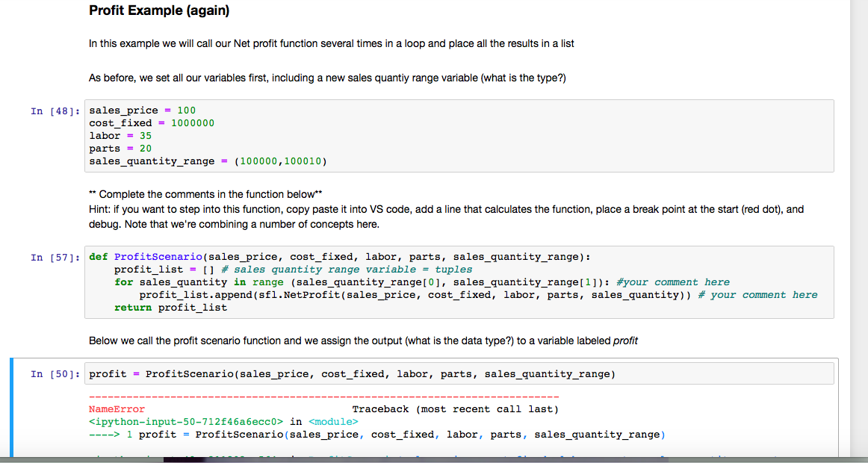Screen dimensions: 868x463
Task: Click the hint paragraph about VS code debugging
Action: tap(446, 217)
